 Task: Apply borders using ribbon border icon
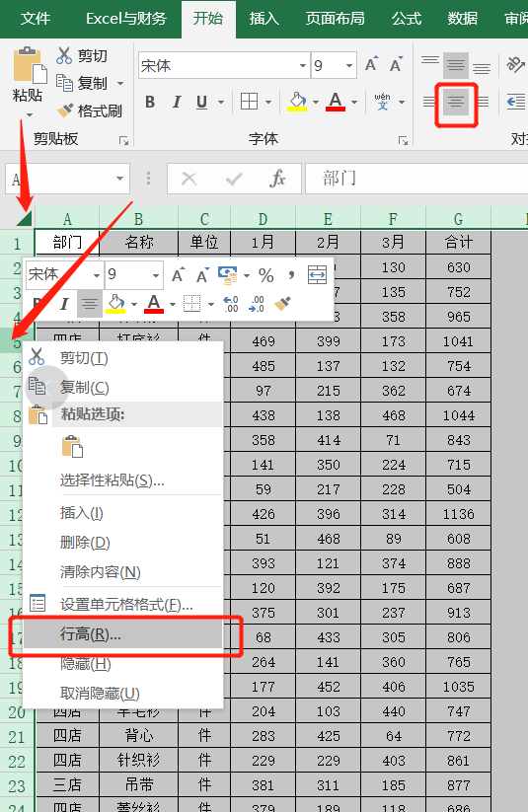coord(250,102)
